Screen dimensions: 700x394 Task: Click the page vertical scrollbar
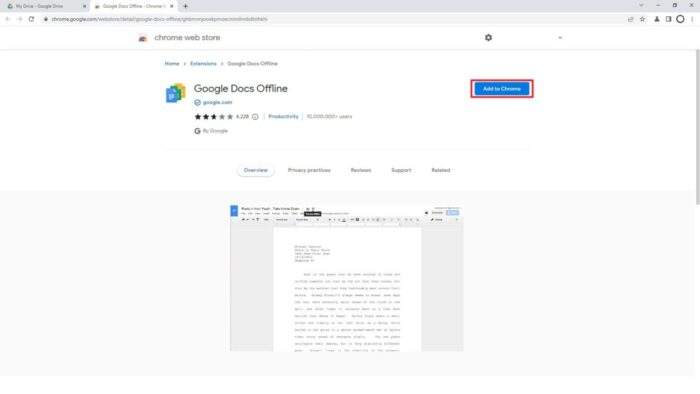point(697,127)
